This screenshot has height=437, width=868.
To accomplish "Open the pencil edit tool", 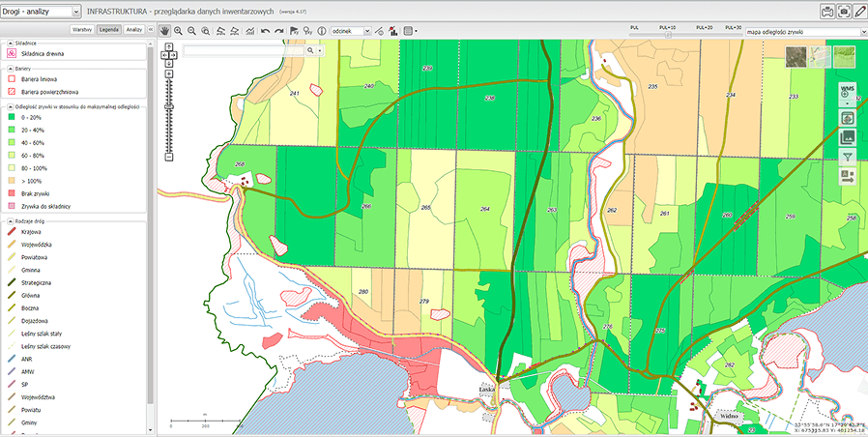I will [860, 12].
